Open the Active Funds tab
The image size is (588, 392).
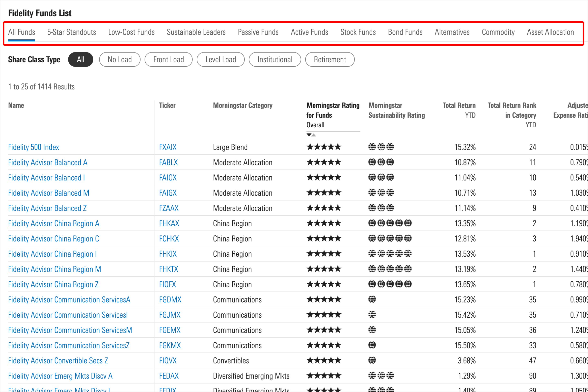(310, 32)
